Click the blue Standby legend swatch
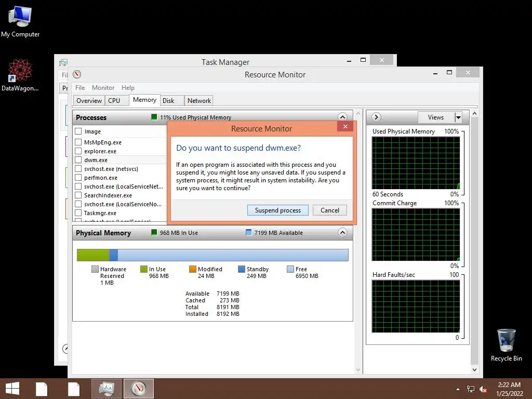Viewport: 532px width, 399px height. pyautogui.click(x=242, y=269)
